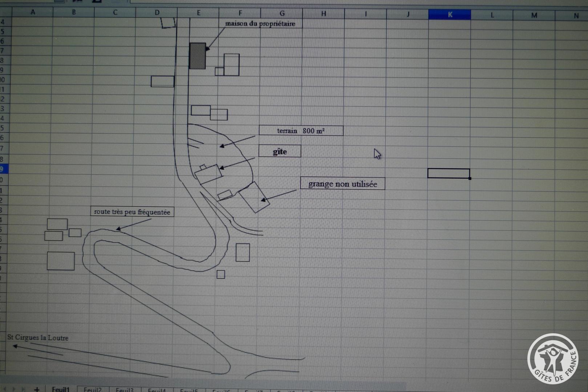Click the active cell in column K
The width and height of the screenshot is (588, 392).
tap(448, 173)
